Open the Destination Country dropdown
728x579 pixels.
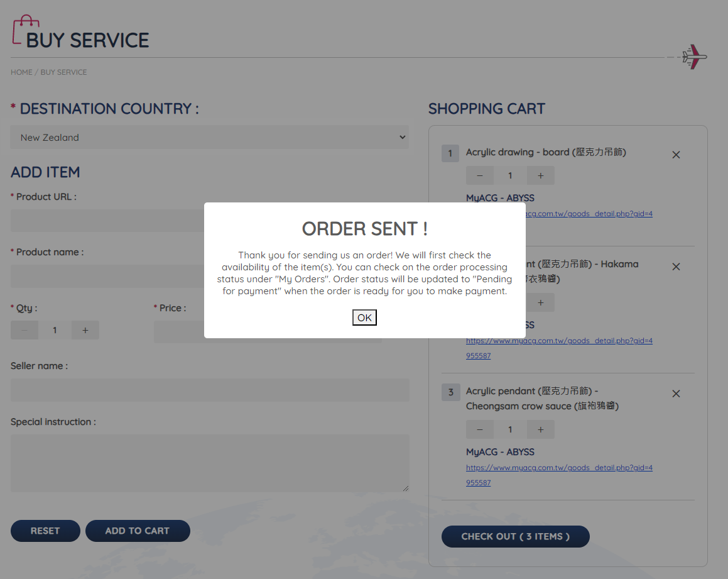(x=209, y=137)
